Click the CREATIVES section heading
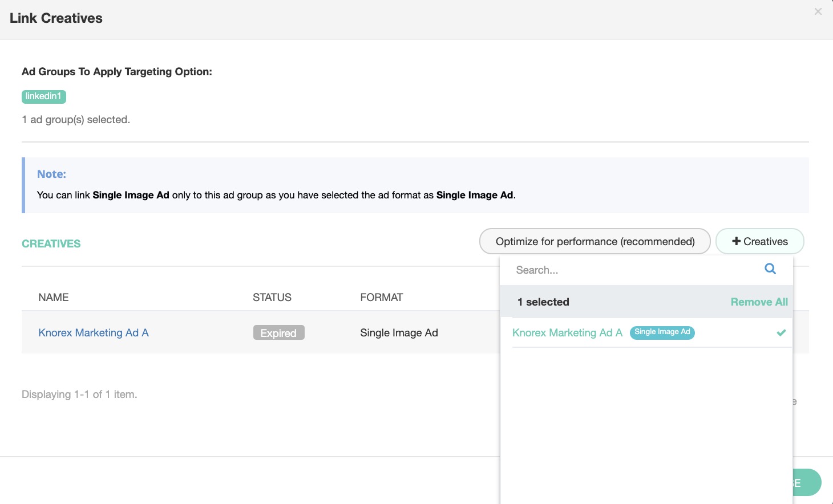Viewport: 833px width, 504px height. click(x=51, y=243)
